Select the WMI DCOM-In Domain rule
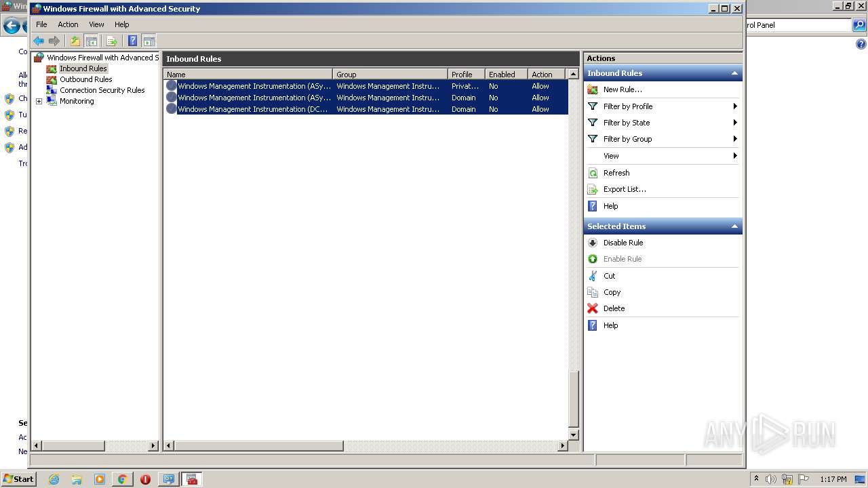868x488 pixels. pyautogui.click(x=366, y=109)
